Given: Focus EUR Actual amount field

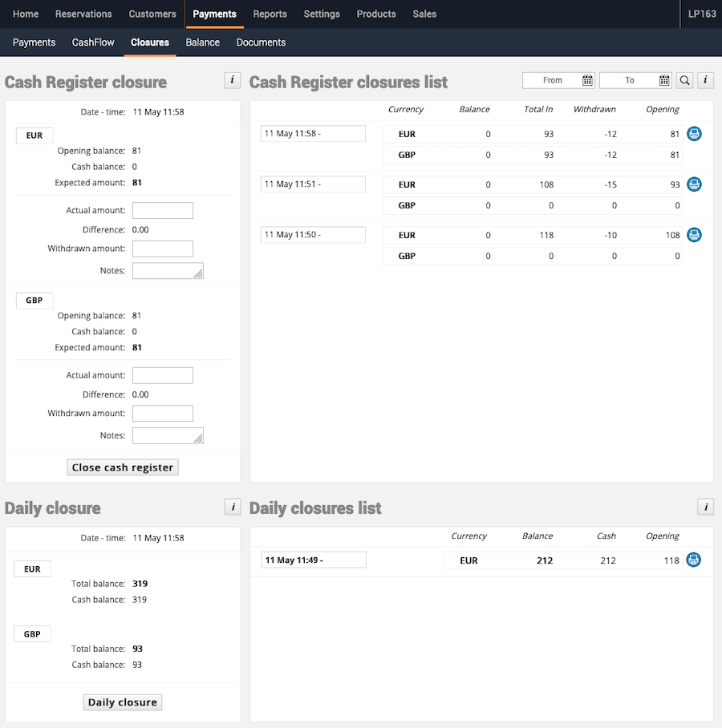Looking at the screenshot, I should 163,210.
